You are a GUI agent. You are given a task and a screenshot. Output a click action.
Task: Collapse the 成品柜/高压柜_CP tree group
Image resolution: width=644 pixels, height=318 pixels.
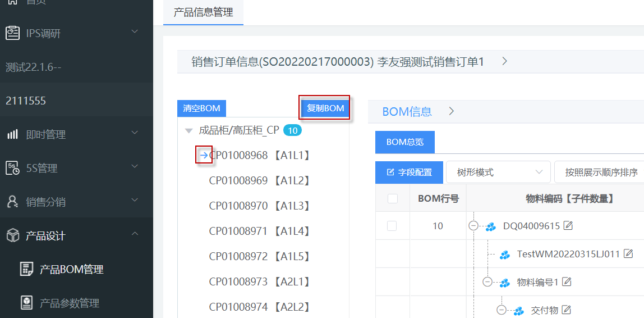188,131
